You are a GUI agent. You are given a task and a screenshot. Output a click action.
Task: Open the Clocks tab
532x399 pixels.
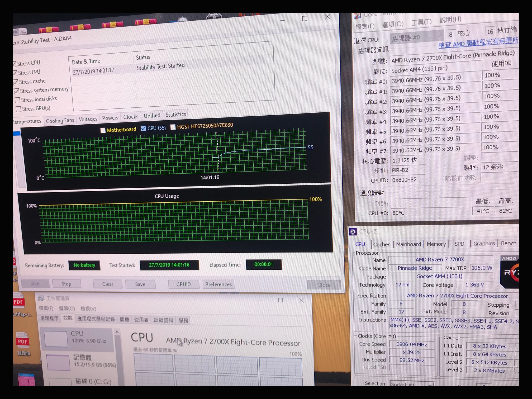click(x=131, y=117)
